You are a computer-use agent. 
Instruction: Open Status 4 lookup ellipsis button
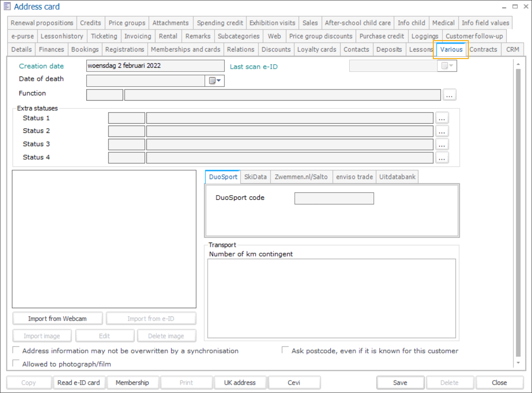pyautogui.click(x=442, y=158)
